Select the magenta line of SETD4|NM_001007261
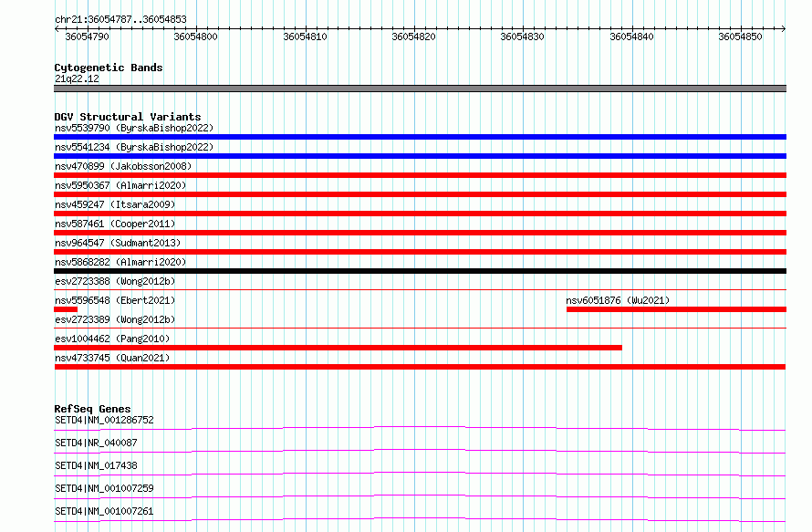The width and height of the screenshot is (812, 532). coord(420,519)
